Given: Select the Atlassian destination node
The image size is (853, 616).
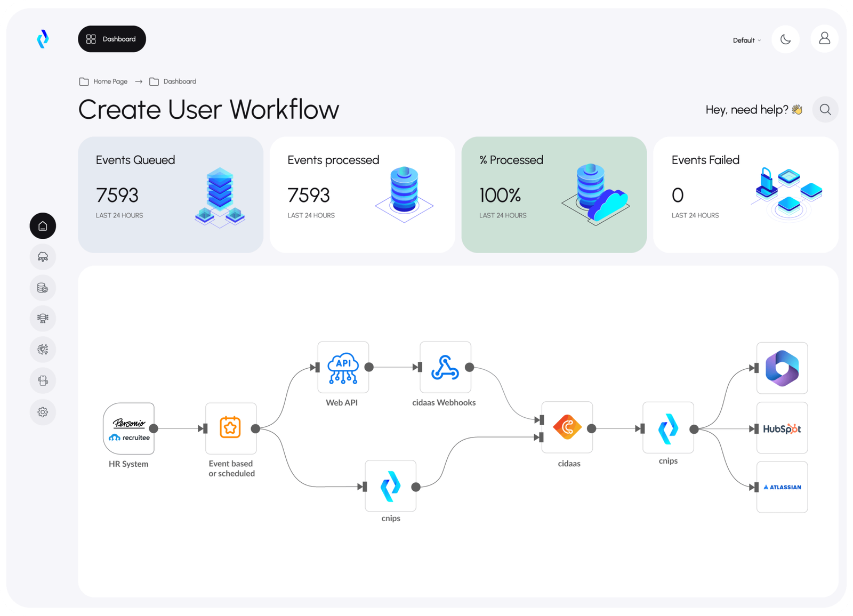Looking at the screenshot, I should (782, 487).
